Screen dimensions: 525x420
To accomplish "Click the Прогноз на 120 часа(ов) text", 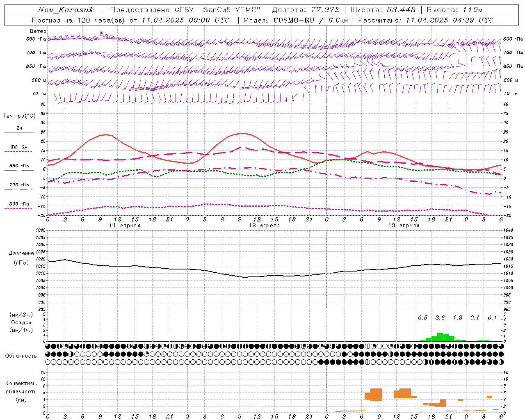I will click(79, 20).
